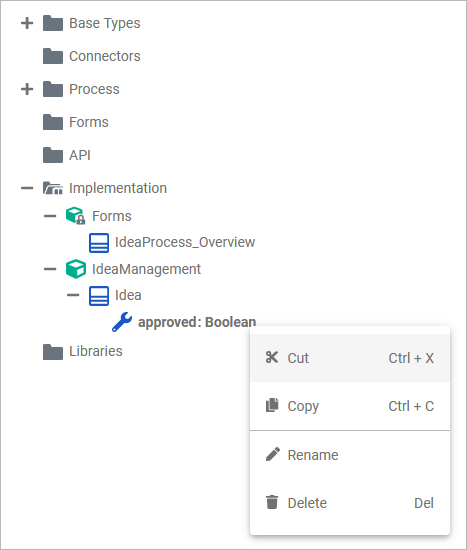Viewport: 467px width, 550px height.
Task: Click the green IdeaManagement package icon
Action: [76, 269]
